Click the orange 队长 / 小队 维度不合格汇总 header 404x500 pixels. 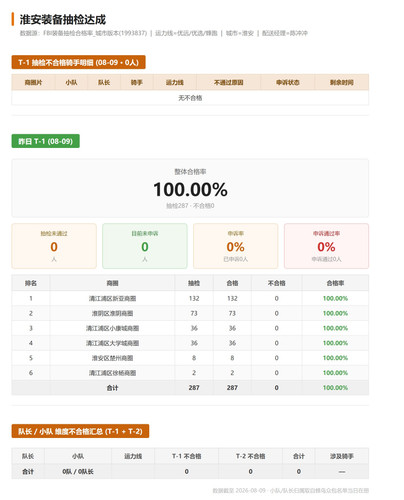pyautogui.click(x=80, y=431)
